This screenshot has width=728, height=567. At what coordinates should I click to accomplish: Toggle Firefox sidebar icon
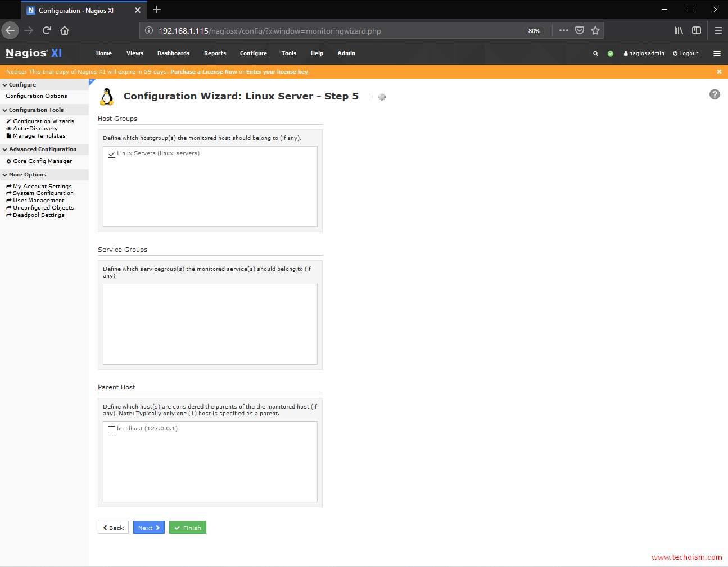697,30
